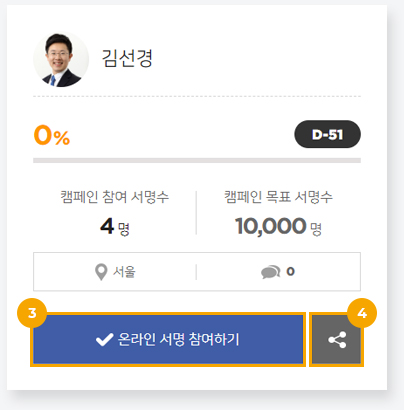The height and width of the screenshot is (410, 404).
Task: Click the share icon button
Action: pyautogui.click(x=337, y=340)
